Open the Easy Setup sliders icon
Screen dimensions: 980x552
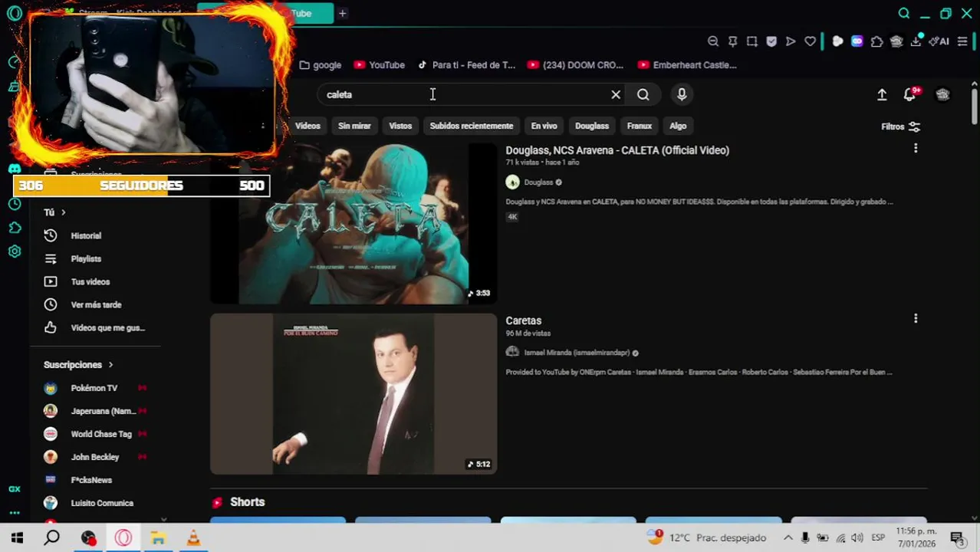click(x=962, y=41)
